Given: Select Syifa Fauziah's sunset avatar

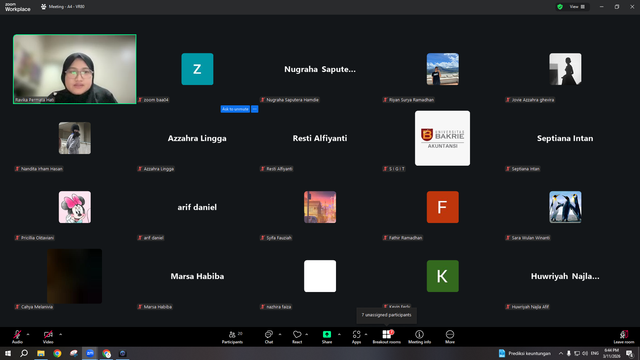Looking at the screenshot, I should (320, 207).
